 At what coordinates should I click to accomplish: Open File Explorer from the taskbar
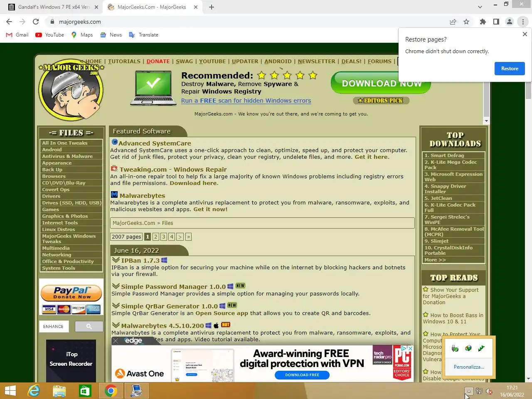(x=59, y=391)
